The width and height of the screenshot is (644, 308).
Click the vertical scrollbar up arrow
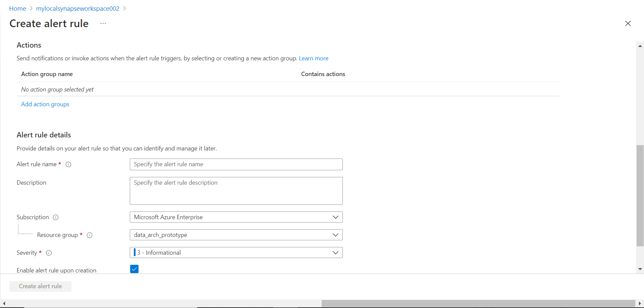point(640,46)
